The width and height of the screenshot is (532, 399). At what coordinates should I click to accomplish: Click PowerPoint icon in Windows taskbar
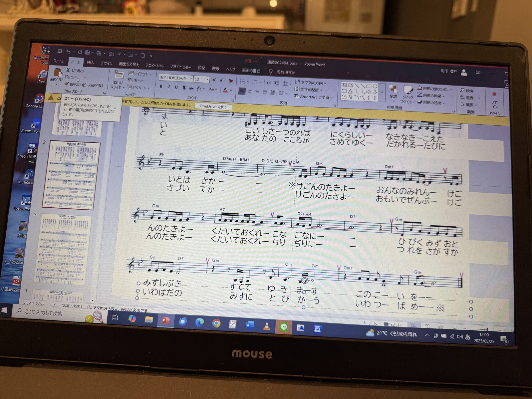pos(165,321)
